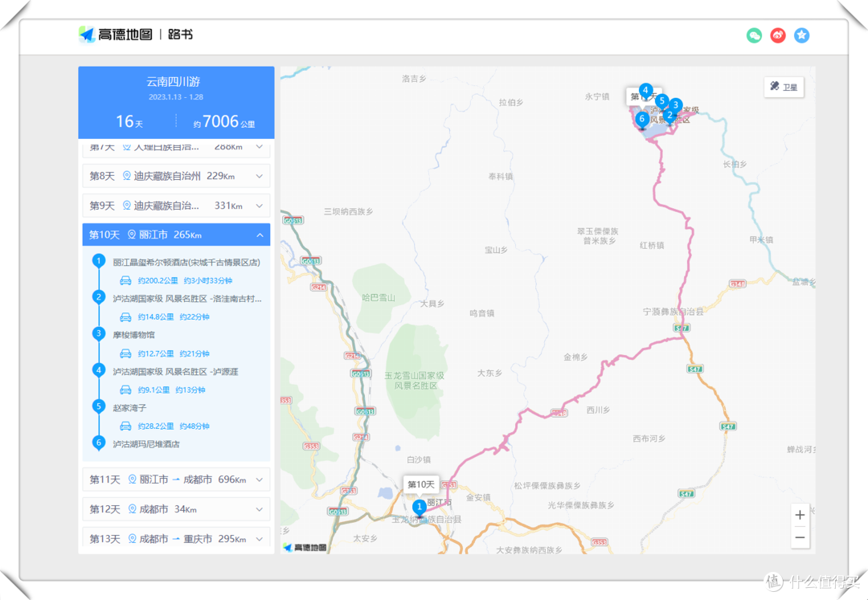
Task: Click car icon beside 约12.7公里
Action: point(125,353)
